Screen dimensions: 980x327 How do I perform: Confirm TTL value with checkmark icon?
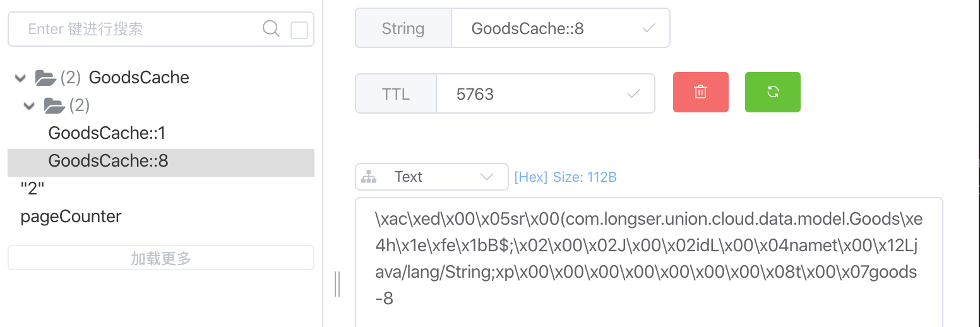[633, 94]
